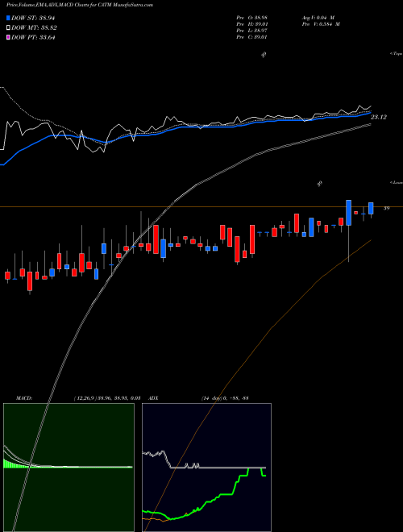
Task: Click the 'Avg V: 0.04 M' volume text
Action: (x=318, y=18)
